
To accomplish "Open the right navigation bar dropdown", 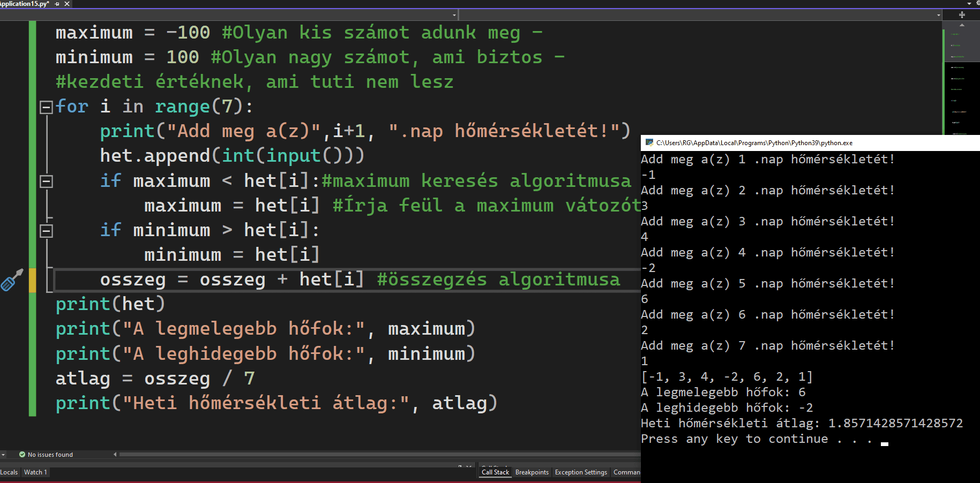I will click(939, 15).
